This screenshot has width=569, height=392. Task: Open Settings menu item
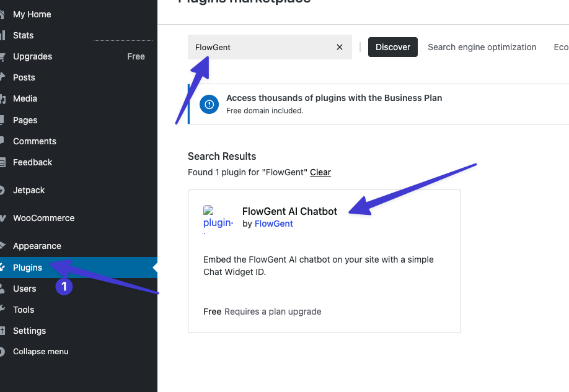pos(29,330)
